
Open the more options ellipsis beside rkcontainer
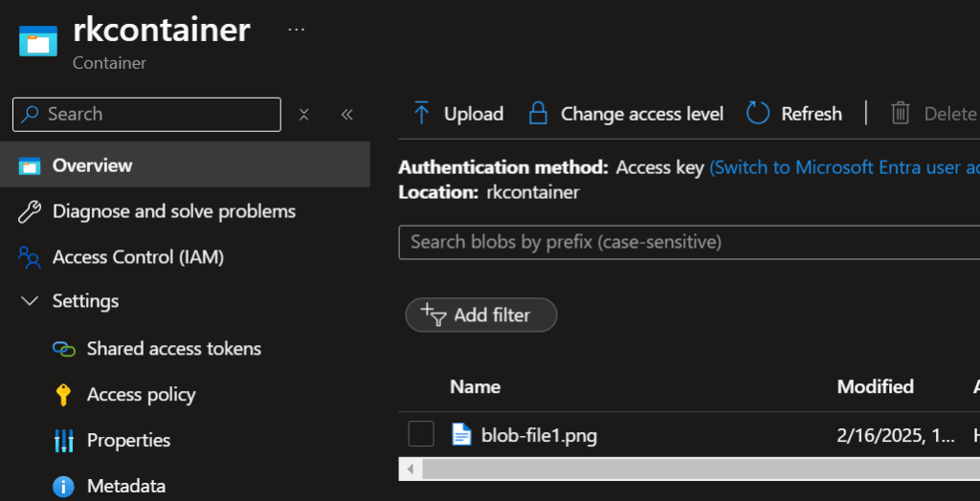coord(297,30)
